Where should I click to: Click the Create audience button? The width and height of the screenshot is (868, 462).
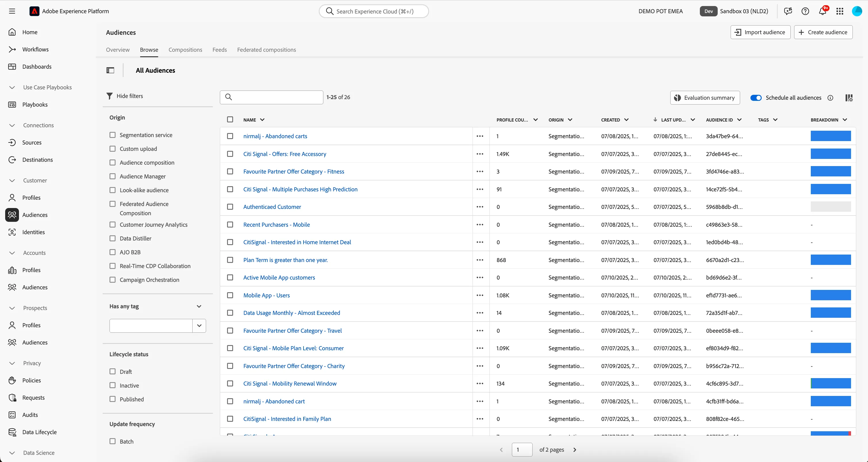tap(823, 32)
